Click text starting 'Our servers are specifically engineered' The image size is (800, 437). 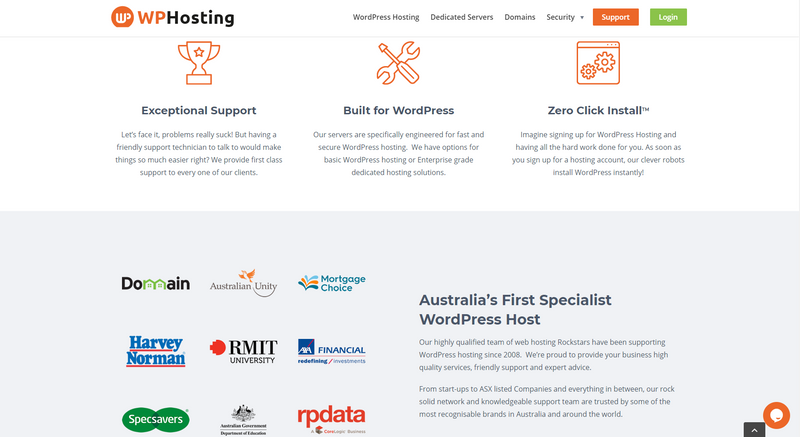point(398,153)
